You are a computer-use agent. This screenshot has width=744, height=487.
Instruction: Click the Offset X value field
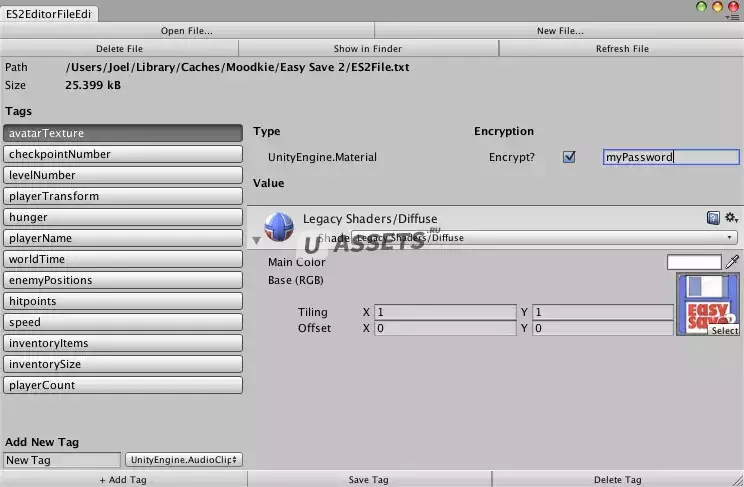pos(445,328)
